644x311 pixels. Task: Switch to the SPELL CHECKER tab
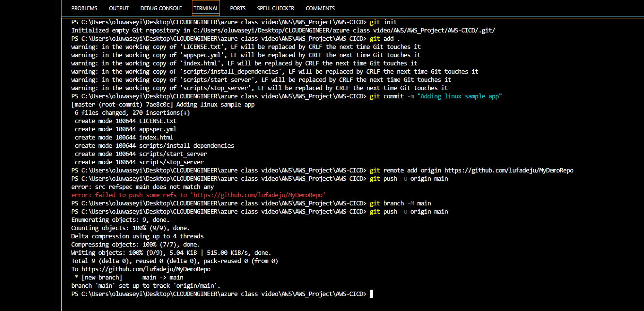[275, 8]
